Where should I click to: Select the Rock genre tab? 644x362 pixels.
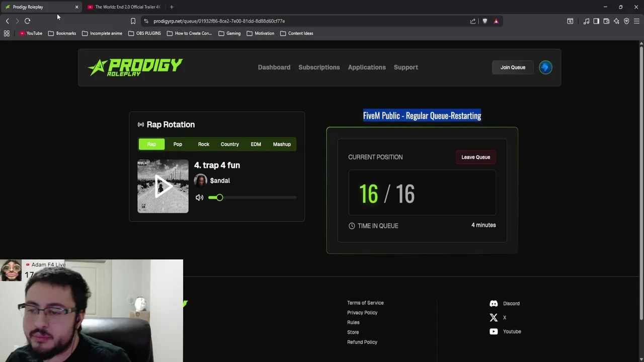click(x=204, y=144)
